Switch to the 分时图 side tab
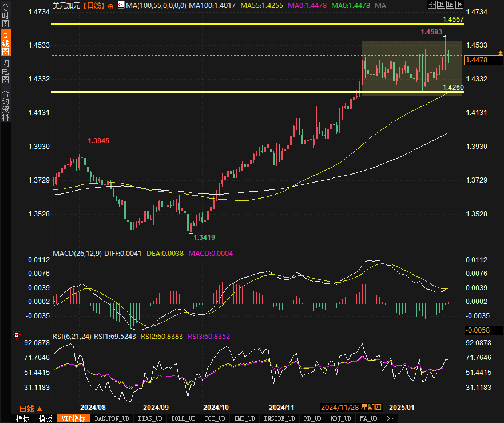 [x=5, y=16]
